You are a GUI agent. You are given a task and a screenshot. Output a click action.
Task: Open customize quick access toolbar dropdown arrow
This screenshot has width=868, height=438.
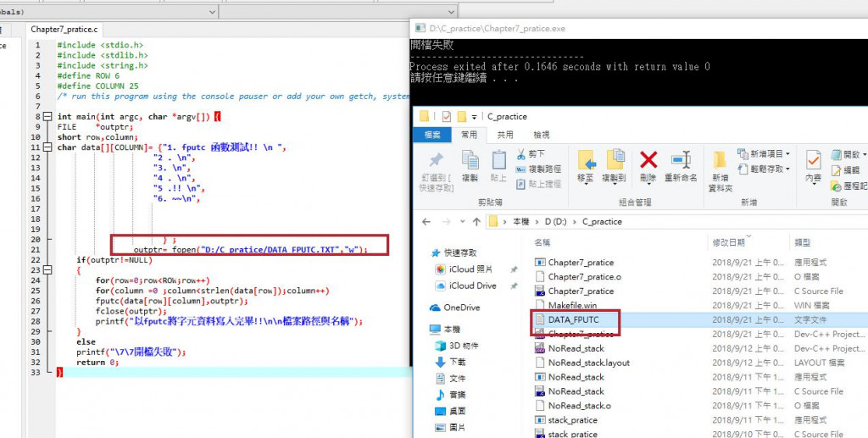[475, 117]
